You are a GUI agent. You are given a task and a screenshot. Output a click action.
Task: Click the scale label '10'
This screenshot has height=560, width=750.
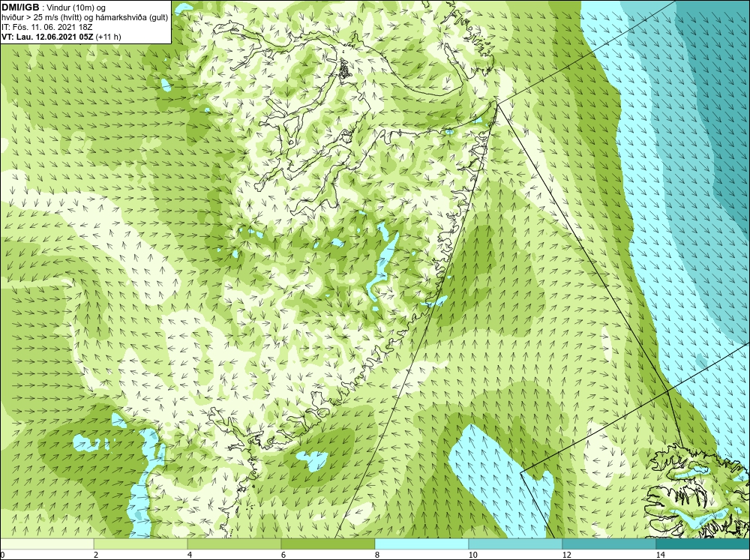click(473, 555)
